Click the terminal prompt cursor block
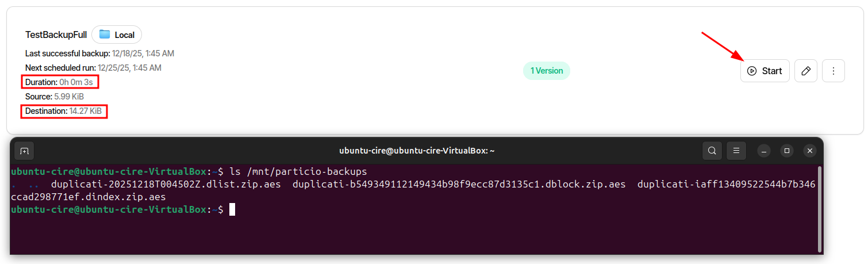This screenshot has height=264, width=868. tap(232, 209)
